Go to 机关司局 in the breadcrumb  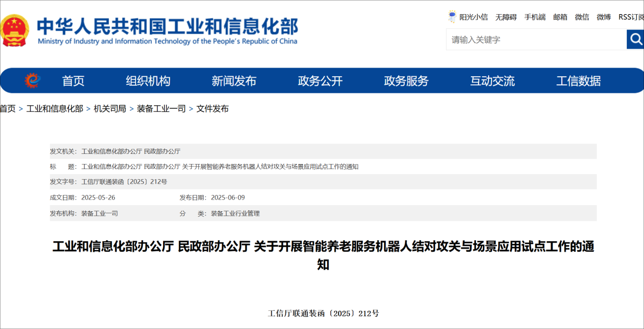click(x=110, y=109)
